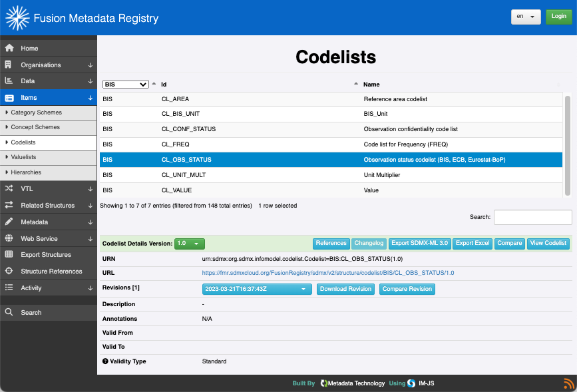
Task: Select the CL_BIS_UNIT row
Action: click(331, 114)
